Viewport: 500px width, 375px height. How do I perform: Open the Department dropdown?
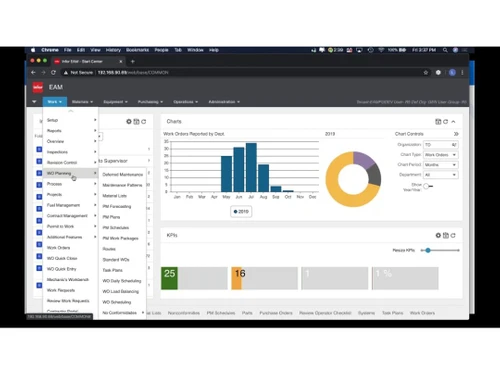[x=440, y=175]
